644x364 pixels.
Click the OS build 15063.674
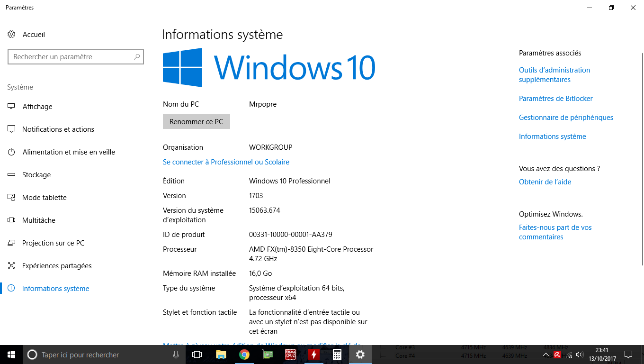(x=265, y=210)
